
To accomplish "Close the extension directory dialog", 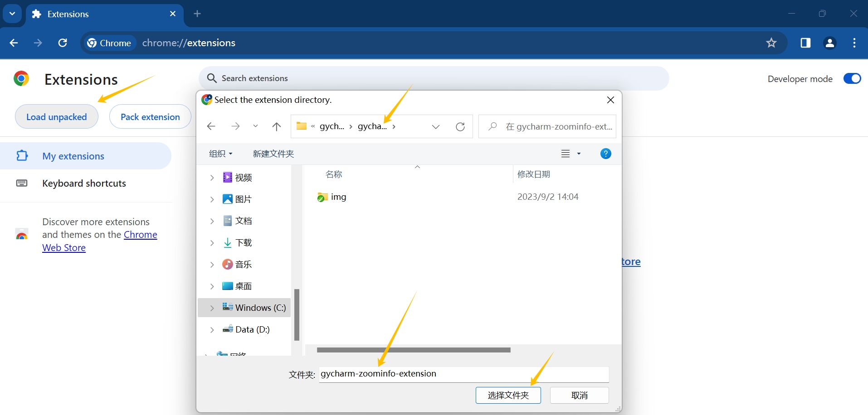I will 610,100.
